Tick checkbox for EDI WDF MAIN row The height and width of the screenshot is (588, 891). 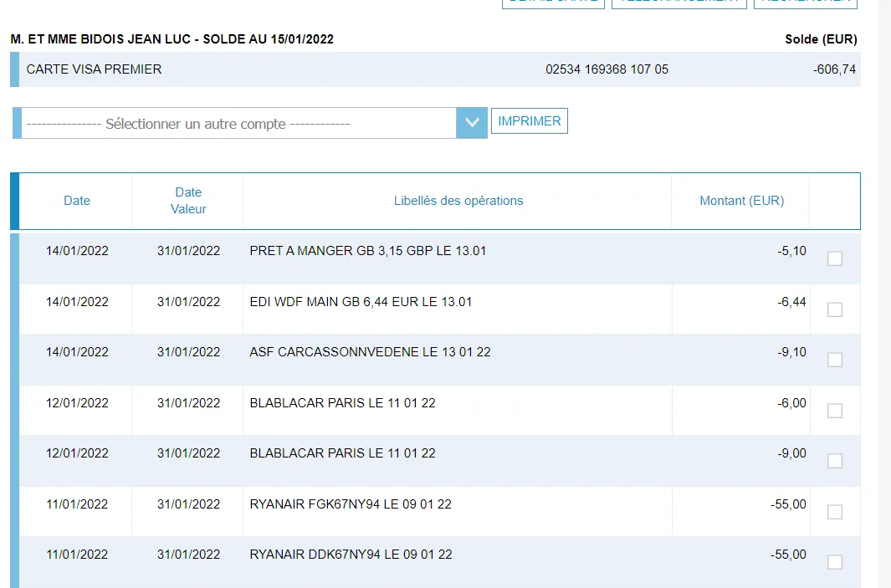tap(835, 309)
